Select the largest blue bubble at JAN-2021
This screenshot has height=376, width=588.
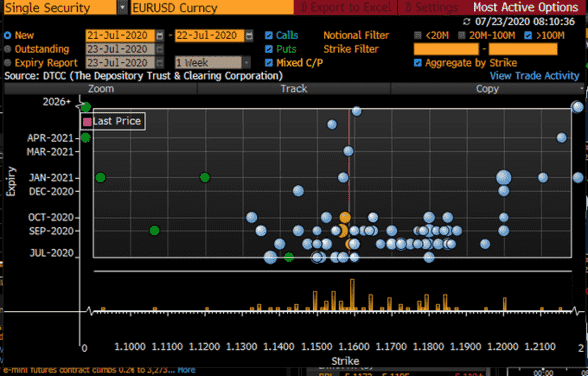pos(504,177)
